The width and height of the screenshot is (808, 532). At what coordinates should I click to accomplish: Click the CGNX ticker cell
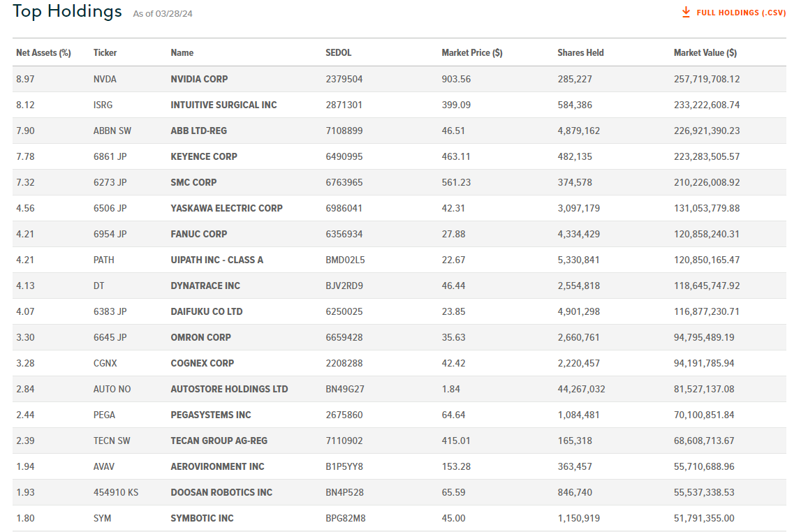pyautogui.click(x=105, y=363)
